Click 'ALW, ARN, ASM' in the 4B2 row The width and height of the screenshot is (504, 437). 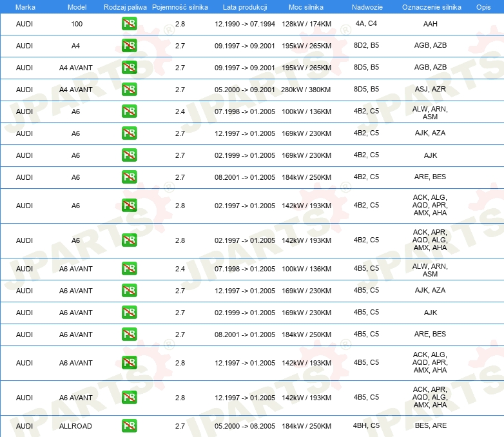tap(430, 113)
